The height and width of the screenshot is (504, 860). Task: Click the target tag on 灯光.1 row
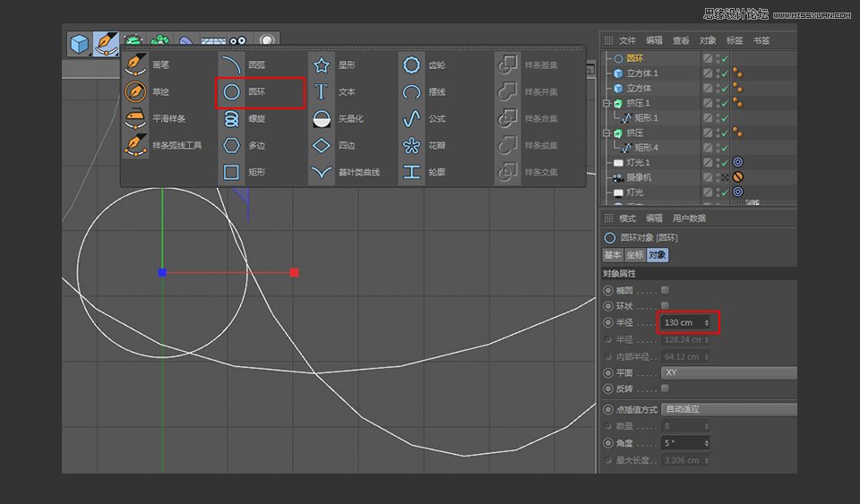point(738,162)
